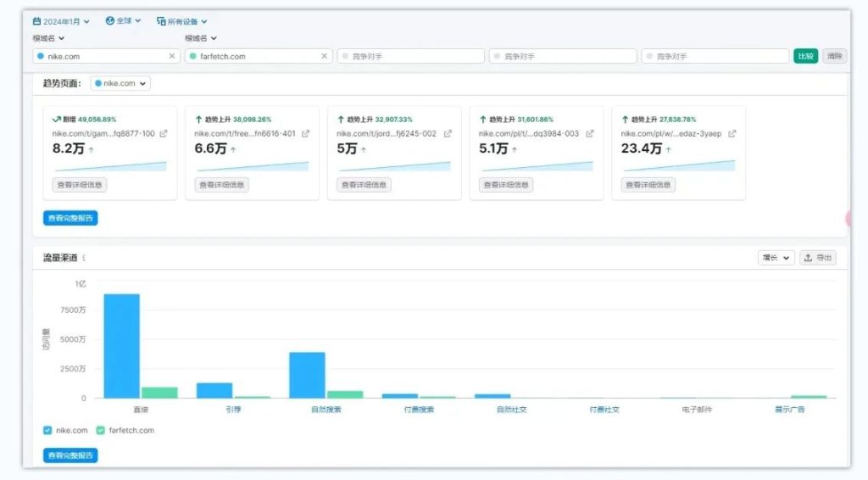
Task: Click the nike.com/t/free...fn6616-401 link
Action: [245, 133]
